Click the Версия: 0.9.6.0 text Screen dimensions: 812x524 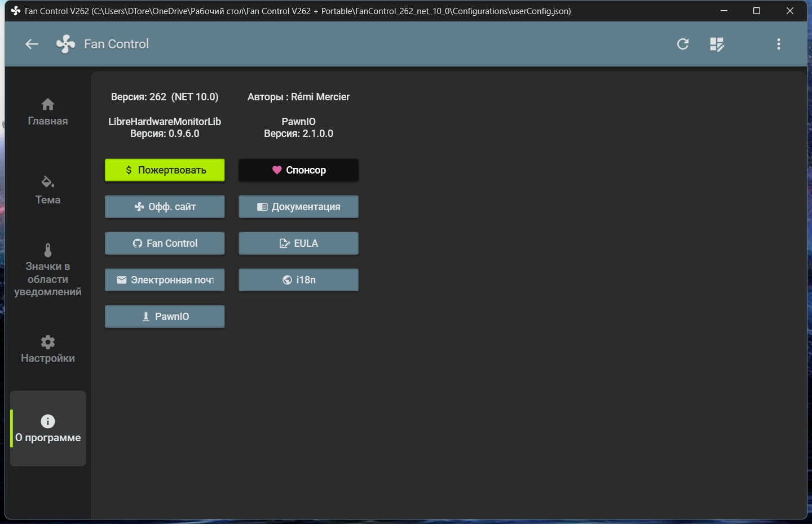click(165, 134)
